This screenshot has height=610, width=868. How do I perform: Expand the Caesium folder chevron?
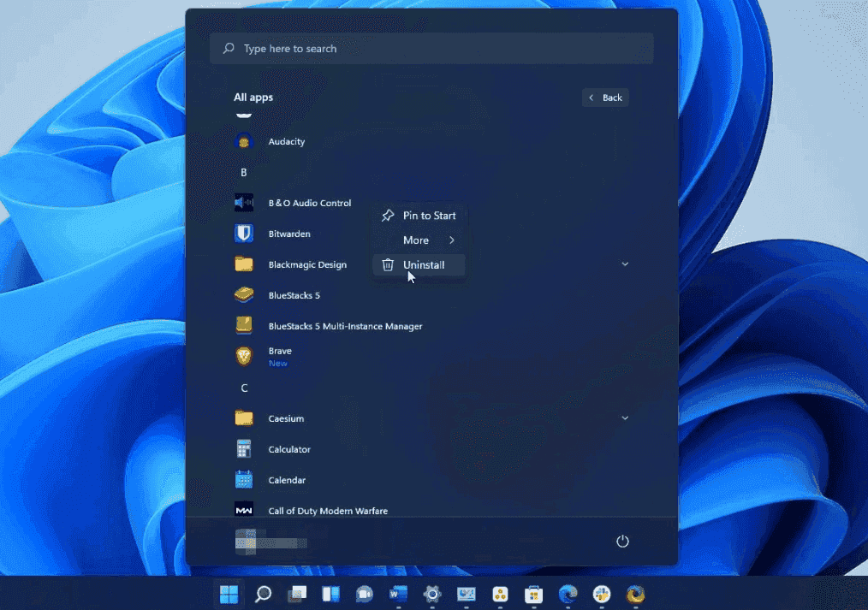pyautogui.click(x=625, y=418)
